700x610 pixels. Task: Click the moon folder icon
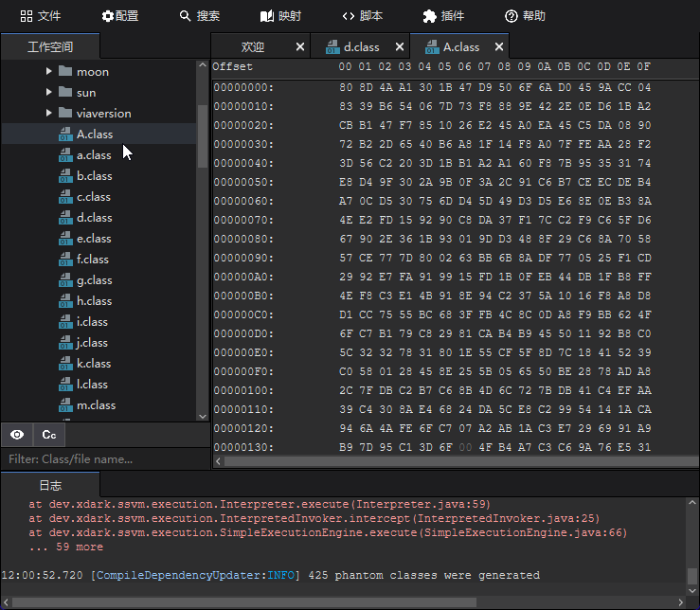[x=65, y=71]
